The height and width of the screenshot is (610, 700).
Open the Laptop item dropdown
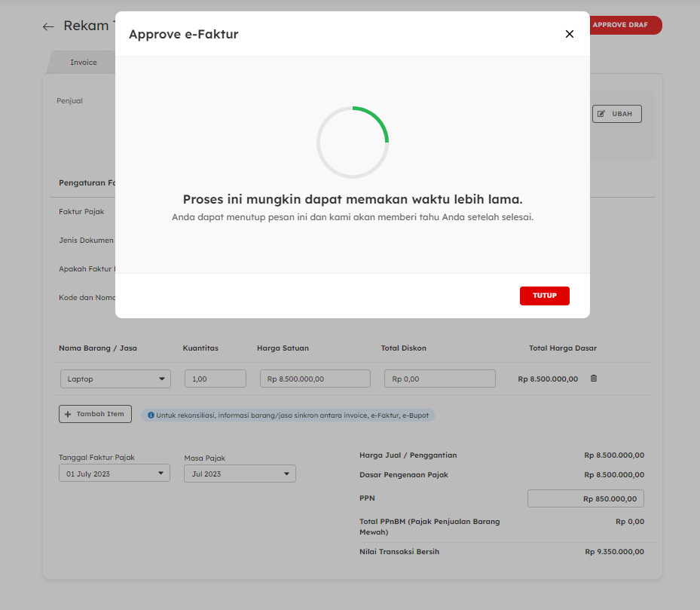coord(115,379)
